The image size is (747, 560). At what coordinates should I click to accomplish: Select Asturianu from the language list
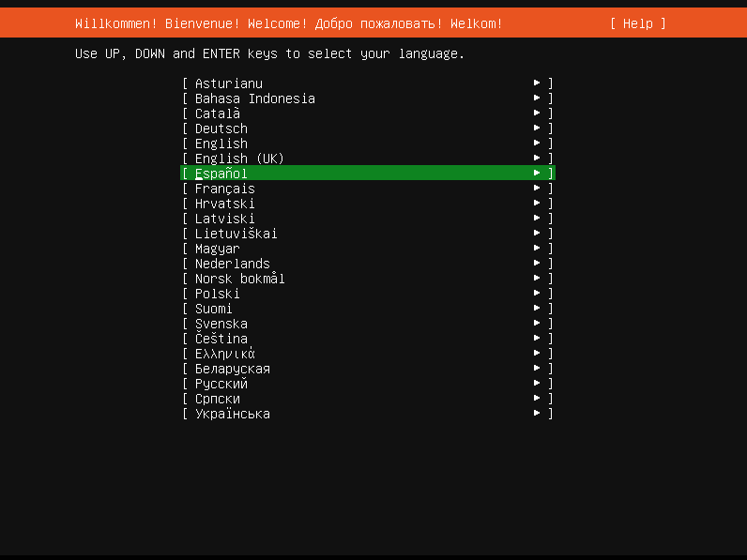pyautogui.click(x=228, y=83)
